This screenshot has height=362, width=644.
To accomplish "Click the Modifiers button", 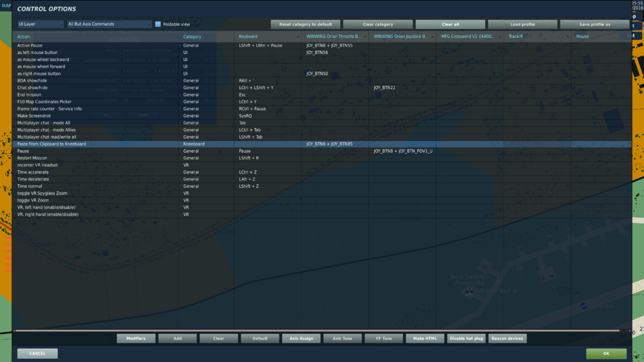I will click(136, 339).
